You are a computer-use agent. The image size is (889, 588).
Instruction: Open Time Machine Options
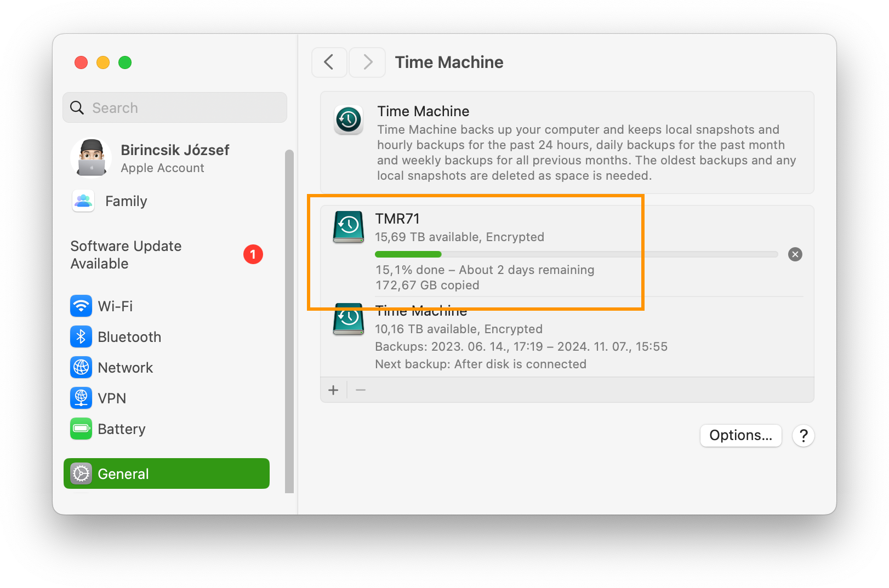click(740, 436)
